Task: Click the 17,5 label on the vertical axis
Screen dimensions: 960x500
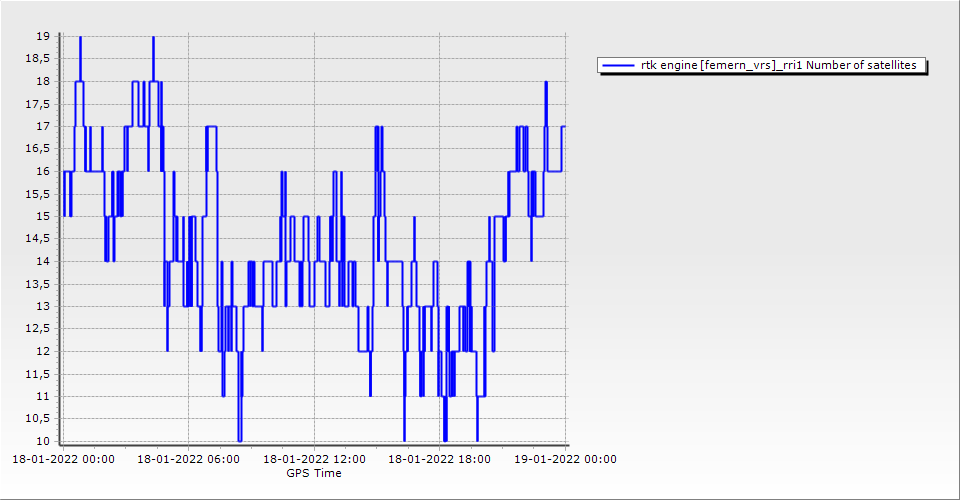Action: pyautogui.click(x=39, y=103)
